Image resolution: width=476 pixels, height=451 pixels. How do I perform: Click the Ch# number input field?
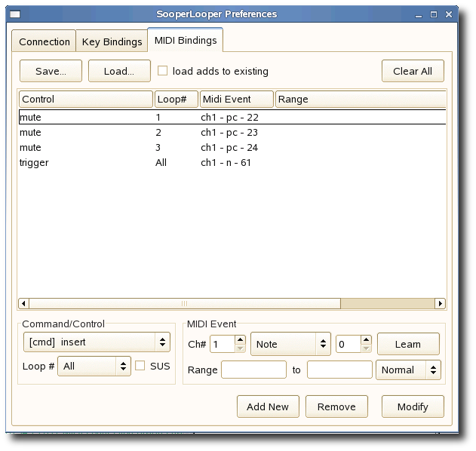point(223,344)
